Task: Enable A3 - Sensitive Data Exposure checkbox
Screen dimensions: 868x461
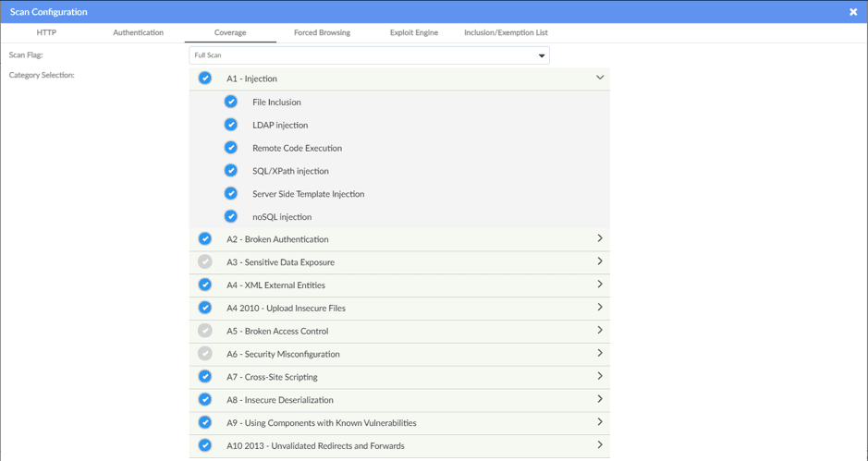Action: point(205,261)
